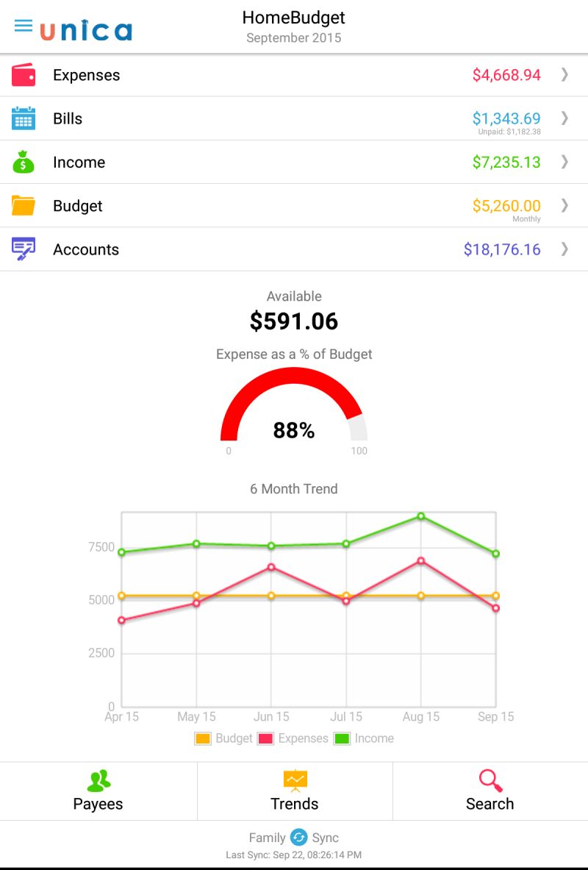
Task: Click the Family Sync button
Action: 294,837
